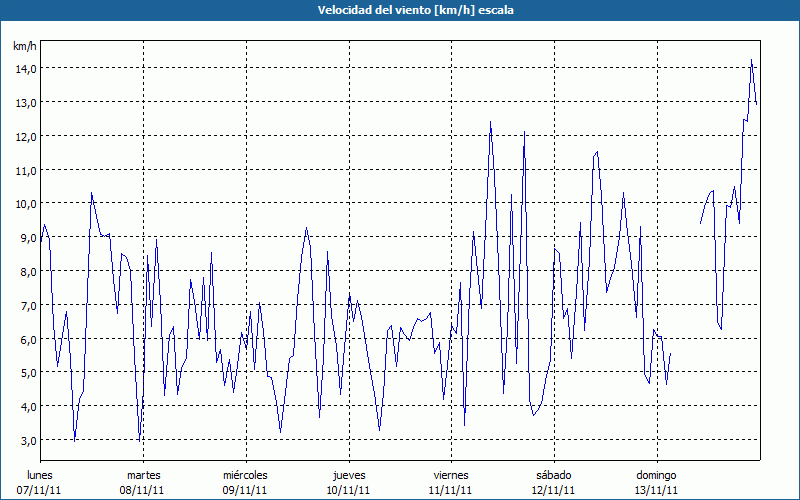Click the "domingo" day label
The height and width of the screenshot is (500, 800).
click(657, 475)
